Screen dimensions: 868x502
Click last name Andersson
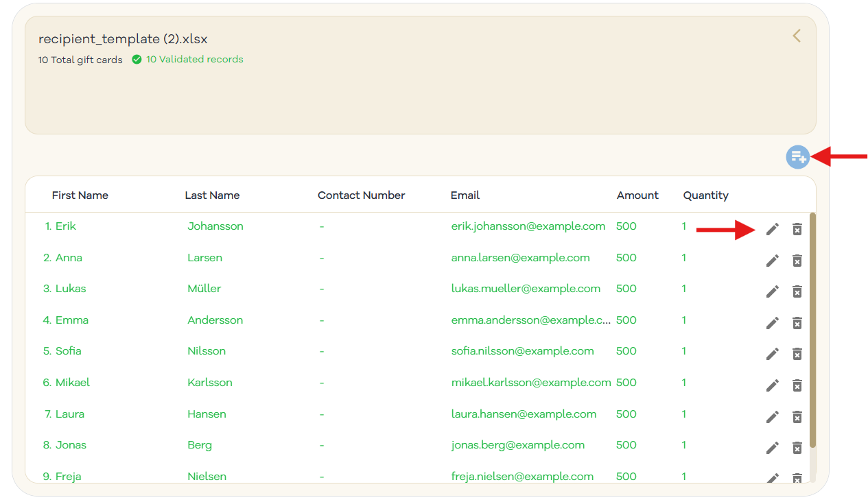pyautogui.click(x=215, y=320)
